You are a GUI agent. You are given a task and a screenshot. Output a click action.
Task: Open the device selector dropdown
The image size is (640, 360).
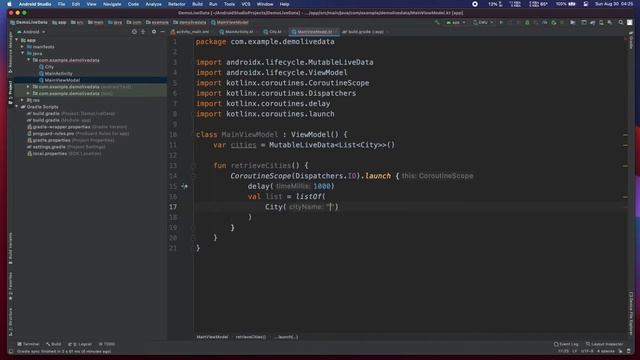coord(483,22)
